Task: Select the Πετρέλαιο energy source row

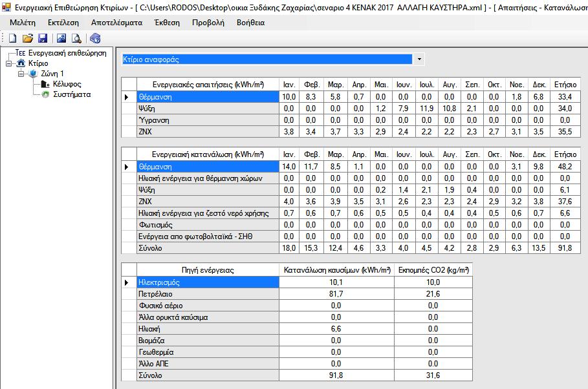Action: pyautogui.click(x=297, y=294)
